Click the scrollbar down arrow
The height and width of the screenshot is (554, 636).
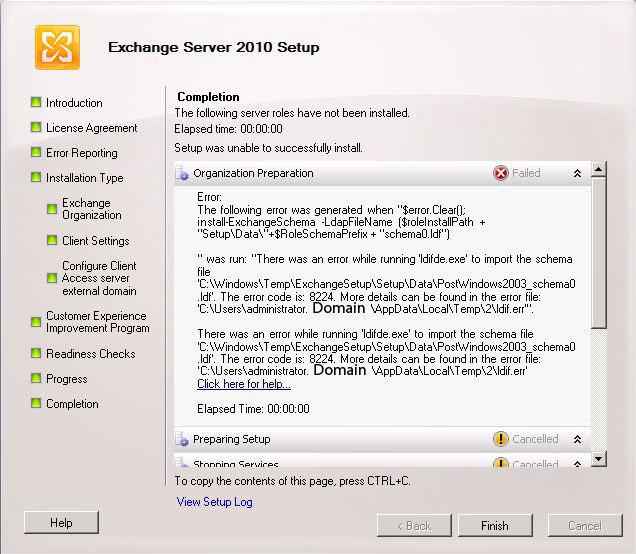point(599,459)
